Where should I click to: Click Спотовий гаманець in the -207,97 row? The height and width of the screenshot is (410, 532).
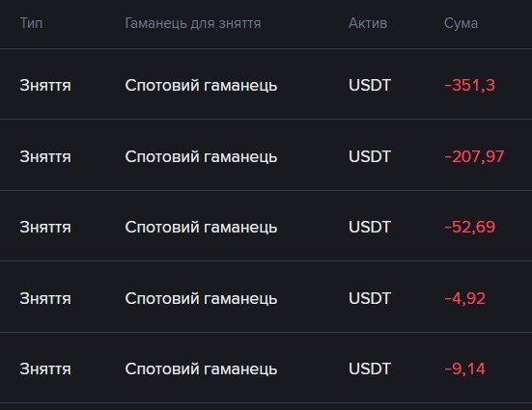(x=201, y=156)
